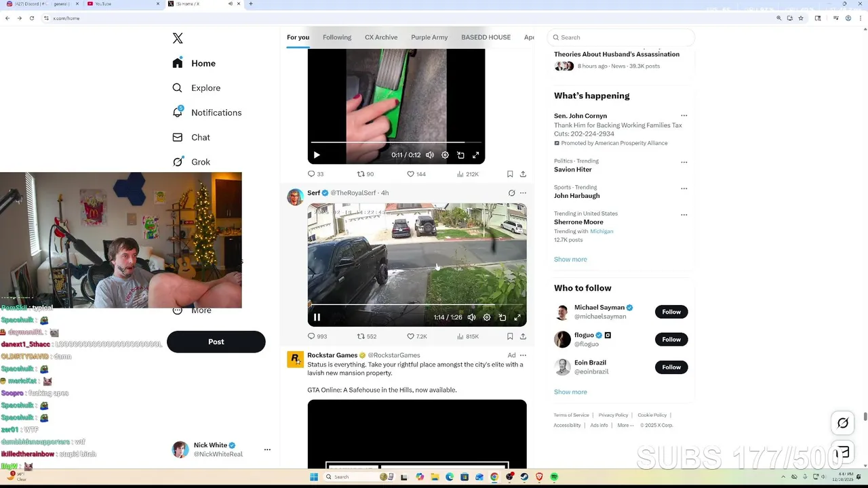The image size is (868, 488).
Task: Open settings gear on Serf's video
Action: [x=487, y=317]
